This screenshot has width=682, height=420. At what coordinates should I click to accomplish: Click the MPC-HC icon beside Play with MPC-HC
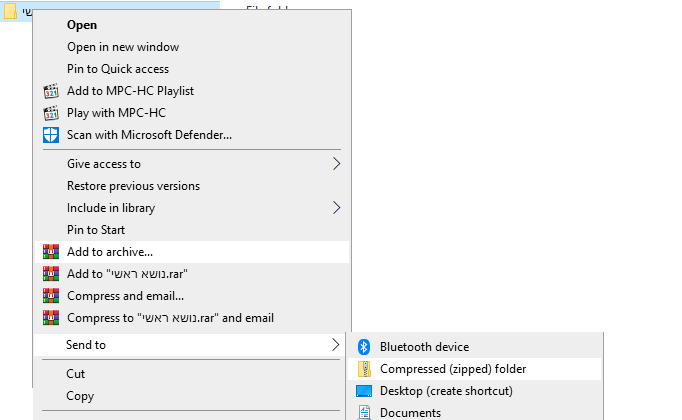pyautogui.click(x=51, y=113)
